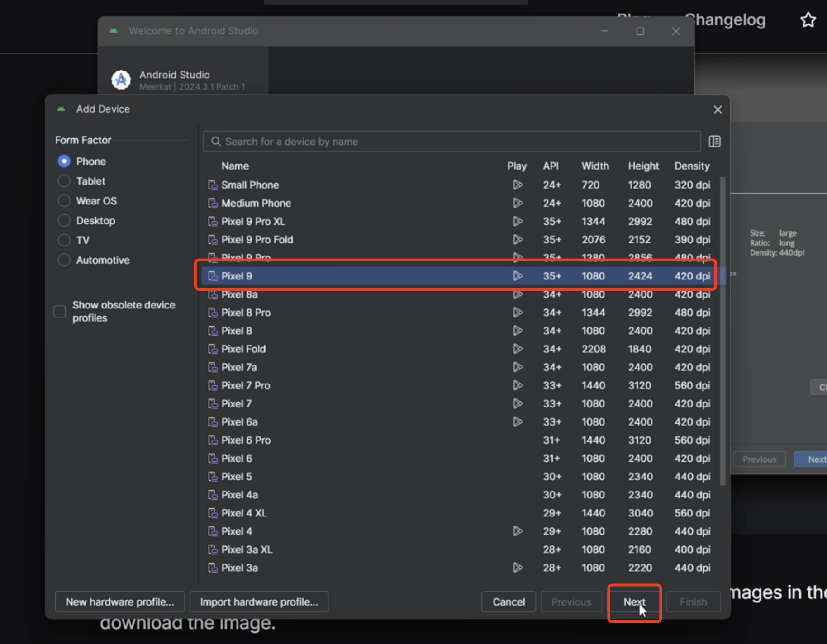Viewport: 827px width, 644px height.
Task: Sort devices by the Name column
Action: pyautogui.click(x=235, y=166)
